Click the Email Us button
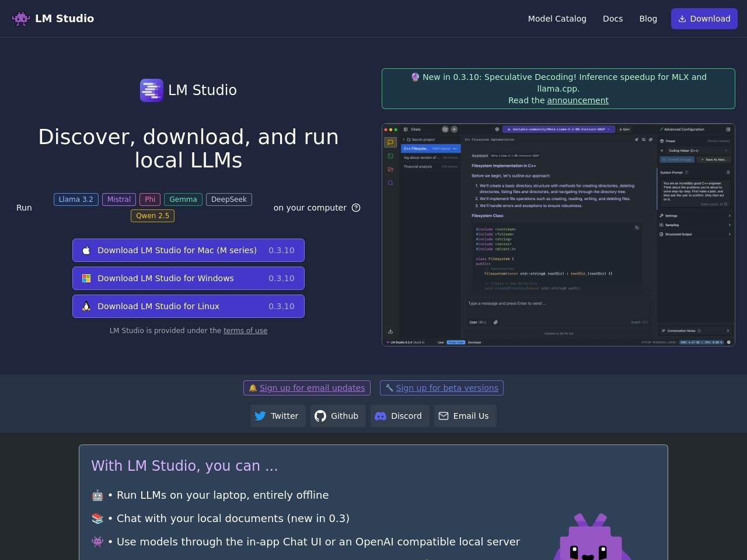The height and width of the screenshot is (560, 747). pyautogui.click(x=465, y=416)
